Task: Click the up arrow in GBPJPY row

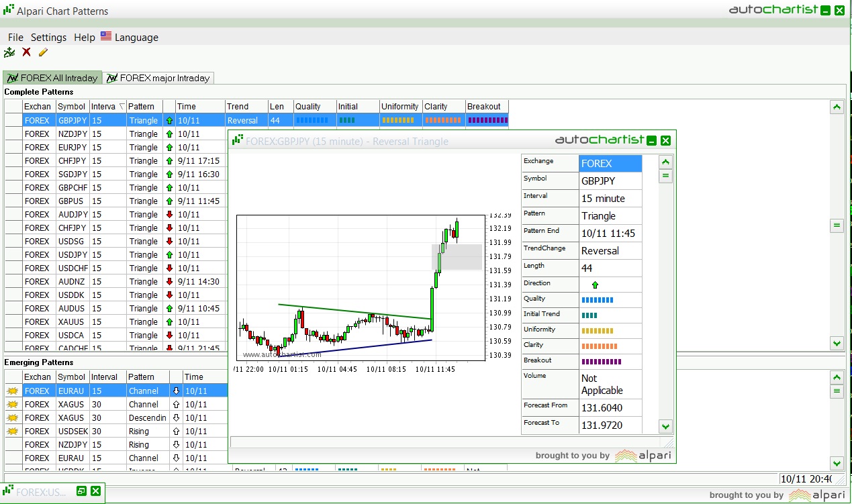Action: click(x=169, y=121)
